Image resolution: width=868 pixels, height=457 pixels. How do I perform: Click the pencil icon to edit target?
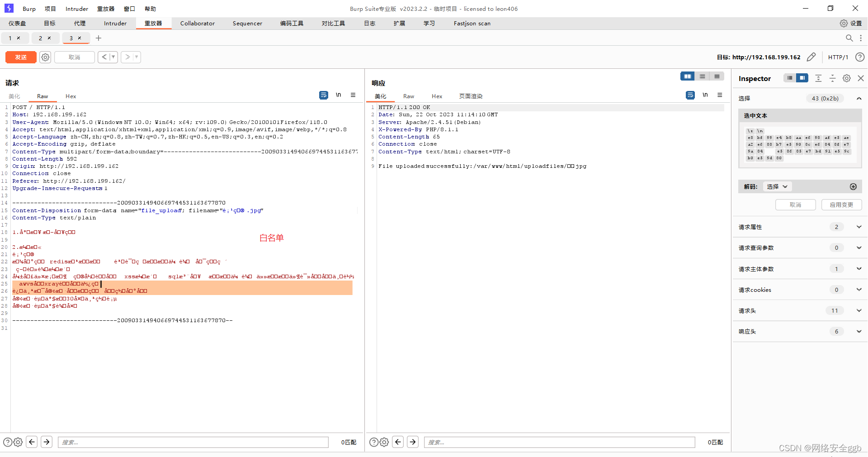point(811,57)
